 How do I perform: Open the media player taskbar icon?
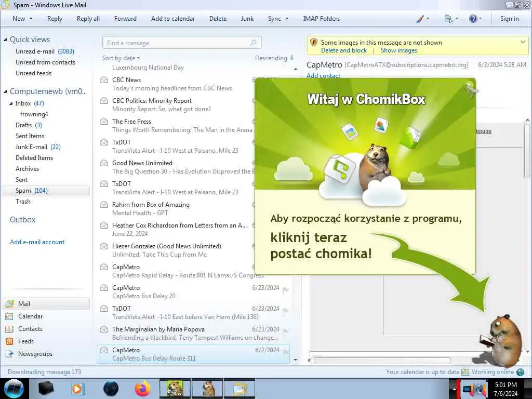(77, 389)
